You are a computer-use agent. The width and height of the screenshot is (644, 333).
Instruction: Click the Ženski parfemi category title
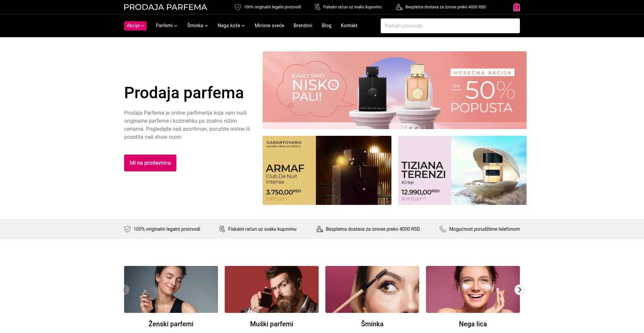(x=171, y=324)
